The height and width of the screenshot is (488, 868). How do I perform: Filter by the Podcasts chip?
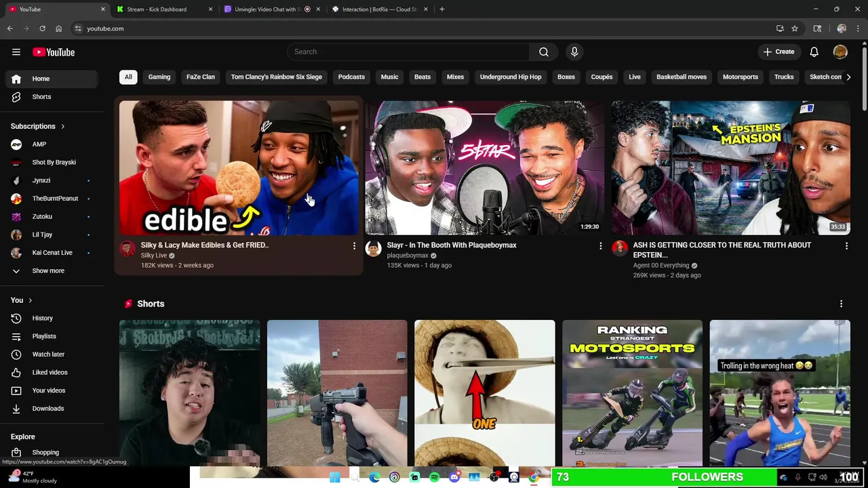tap(351, 77)
